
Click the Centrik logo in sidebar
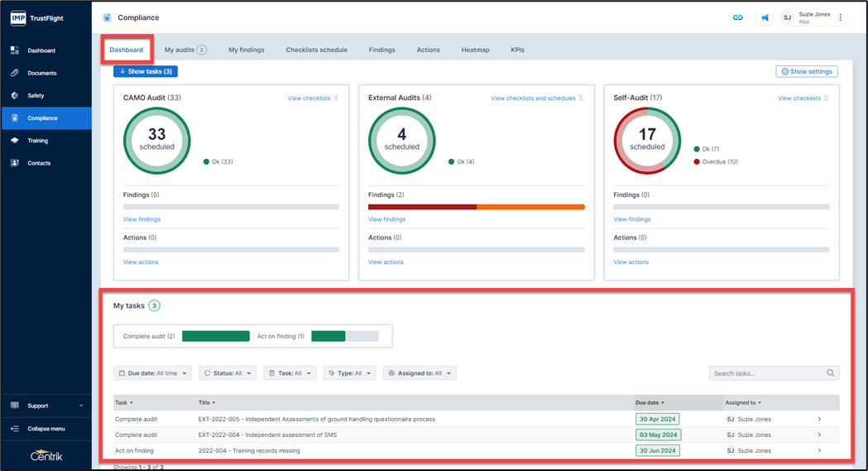click(46, 456)
